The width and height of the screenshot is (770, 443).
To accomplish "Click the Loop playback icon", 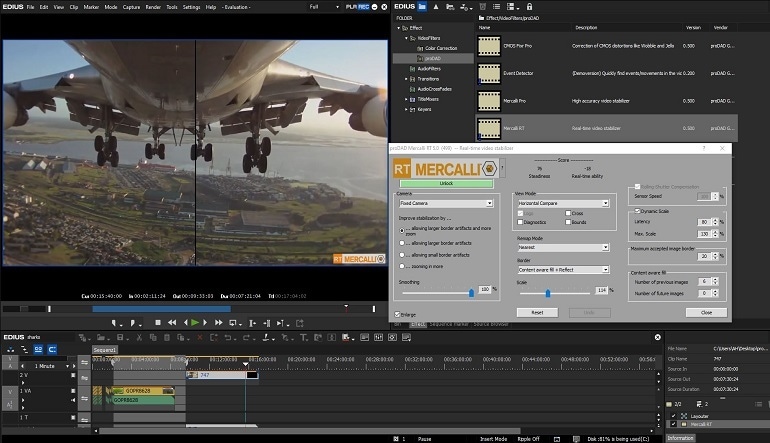I will (233, 323).
